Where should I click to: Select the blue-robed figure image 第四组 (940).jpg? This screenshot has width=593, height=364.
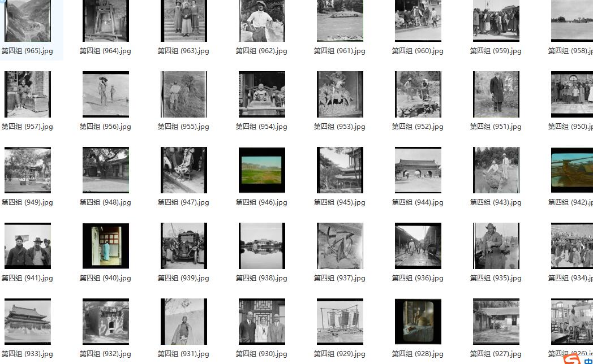pos(106,246)
